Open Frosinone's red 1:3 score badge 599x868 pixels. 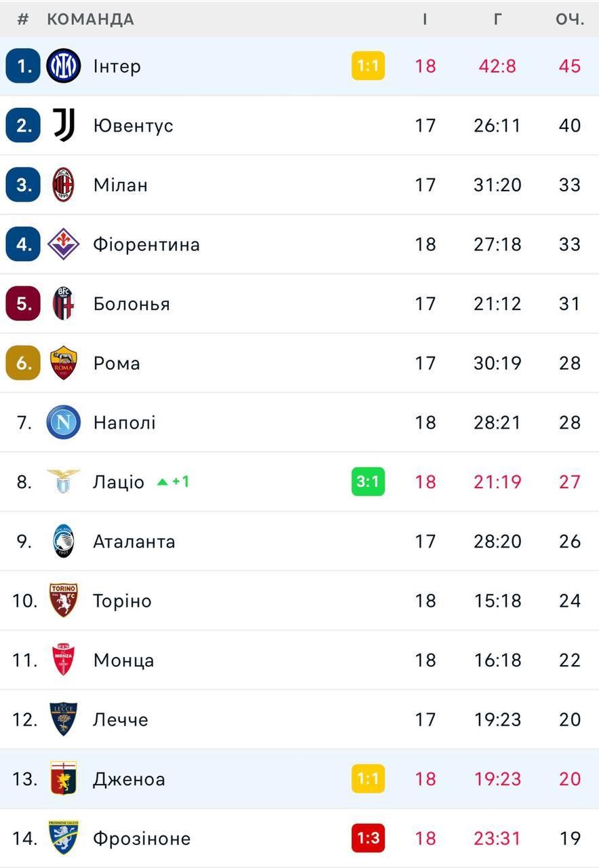368,838
